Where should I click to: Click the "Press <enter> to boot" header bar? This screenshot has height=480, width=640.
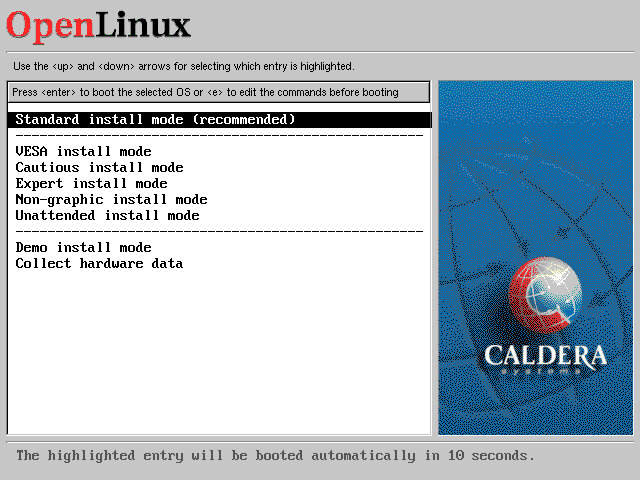[218, 92]
